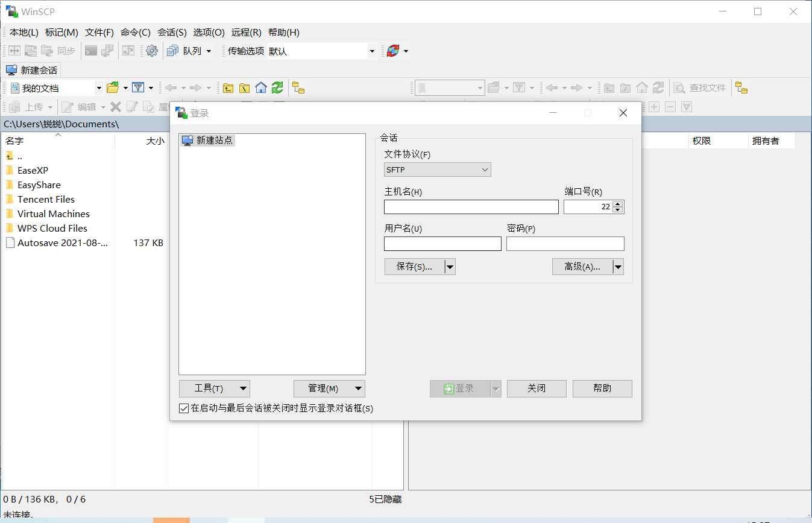
Task: Go to local root directory icon
Action: coord(244,88)
